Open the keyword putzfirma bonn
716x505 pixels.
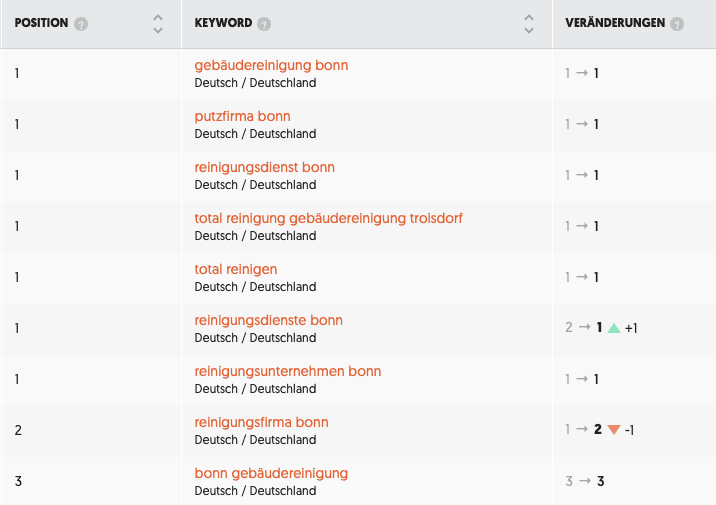click(242, 116)
